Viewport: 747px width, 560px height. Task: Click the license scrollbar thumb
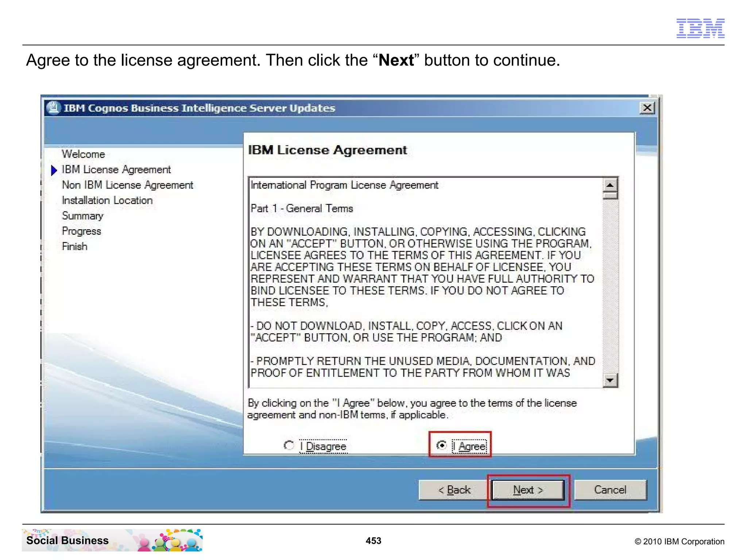coord(610,196)
